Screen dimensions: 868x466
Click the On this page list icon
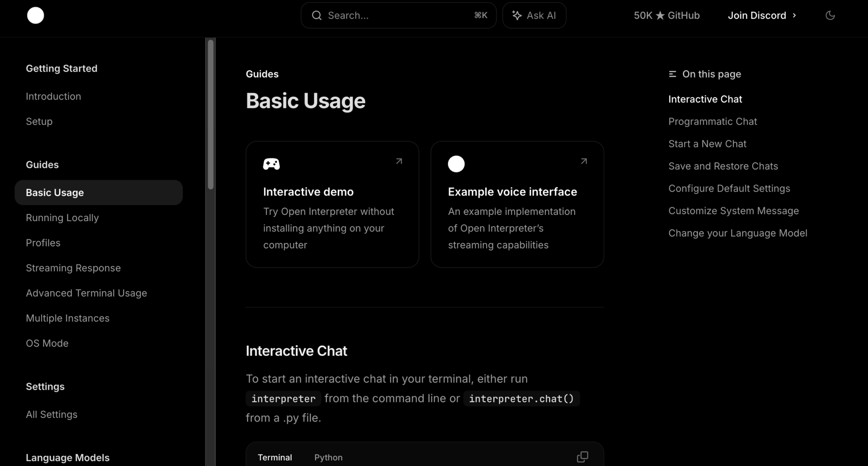pyautogui.click(x=672, y=74)
